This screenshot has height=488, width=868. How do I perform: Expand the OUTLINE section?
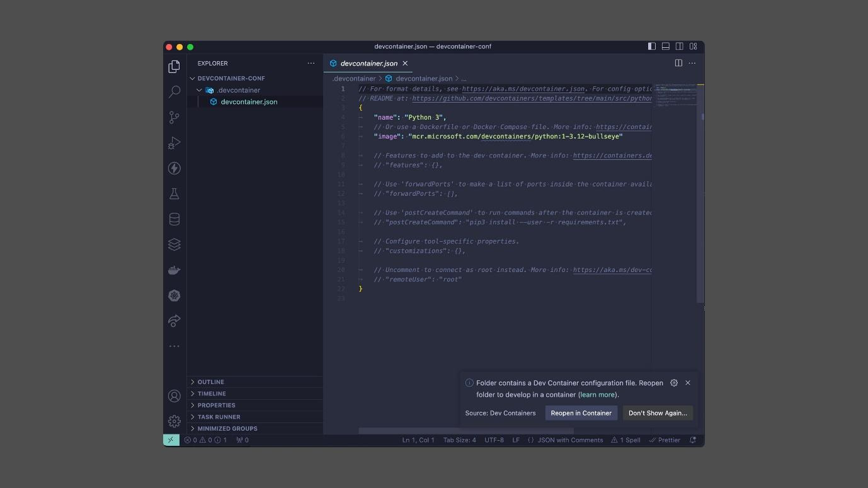(210, 382)
